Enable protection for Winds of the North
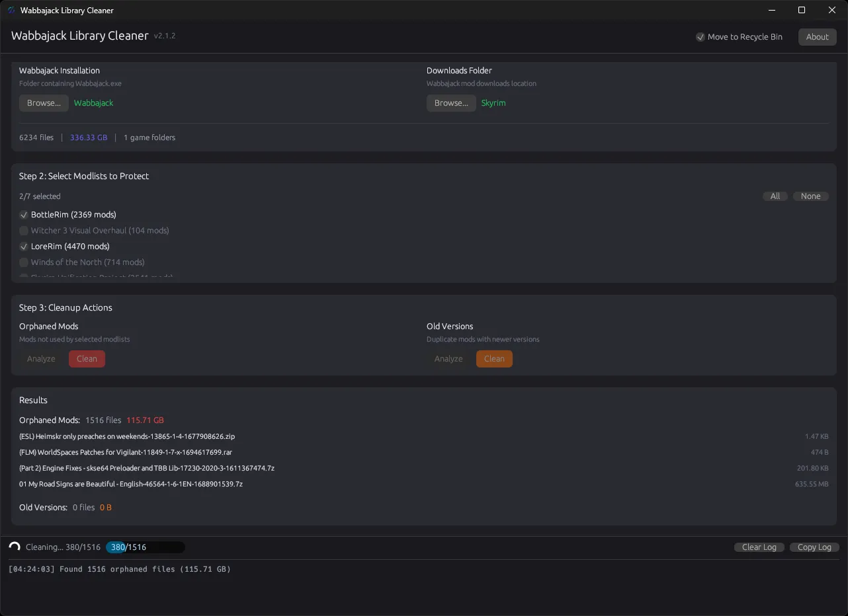The height and width of the screenshot is (616, 848). [x=24, y=262]
